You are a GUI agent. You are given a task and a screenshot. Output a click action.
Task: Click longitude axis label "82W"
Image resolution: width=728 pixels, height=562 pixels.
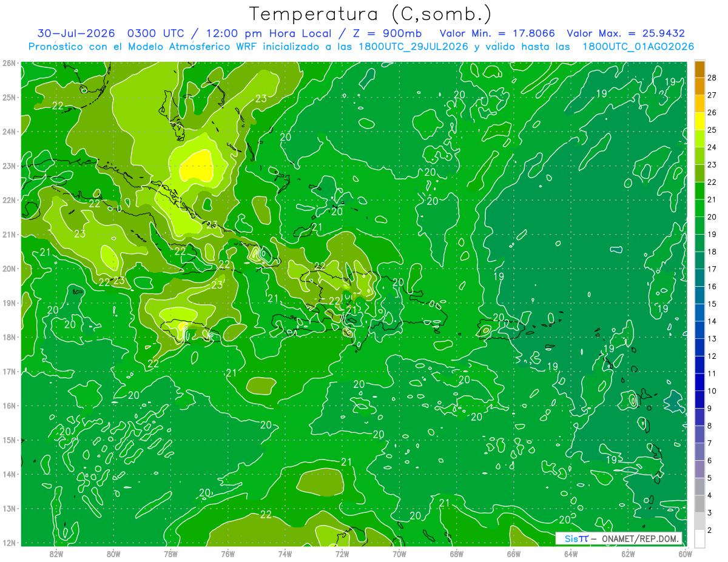coord(56,554)
